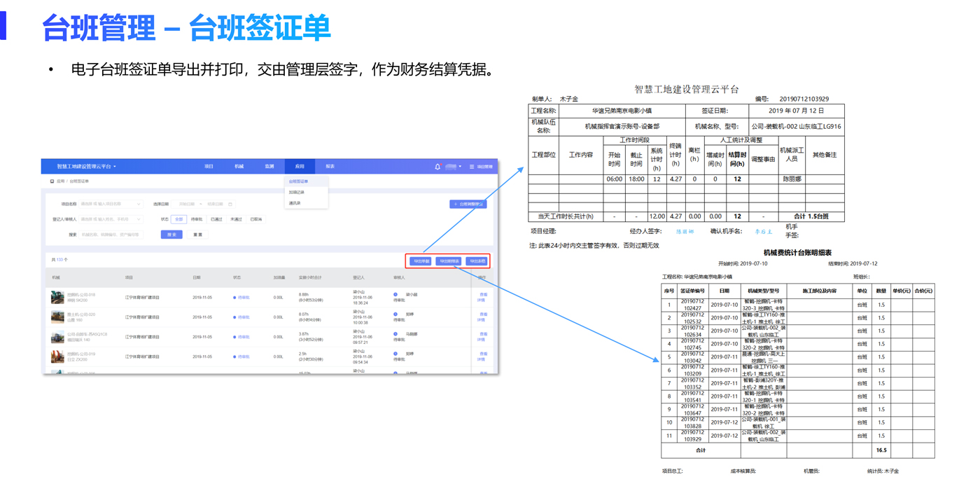Open the 挖掘机-公司-018 machine thumbnail
Viewport: 980px width, 484px height.
click(57, 298)
